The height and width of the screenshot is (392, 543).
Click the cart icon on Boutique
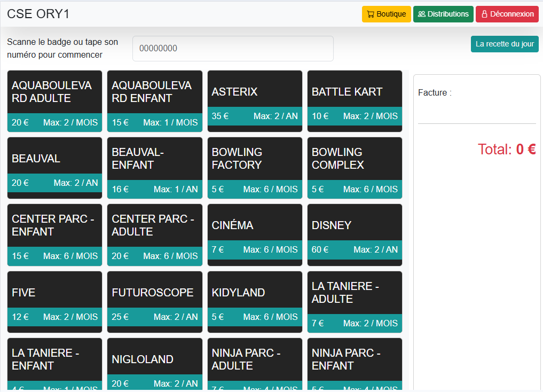pos(371,14)
